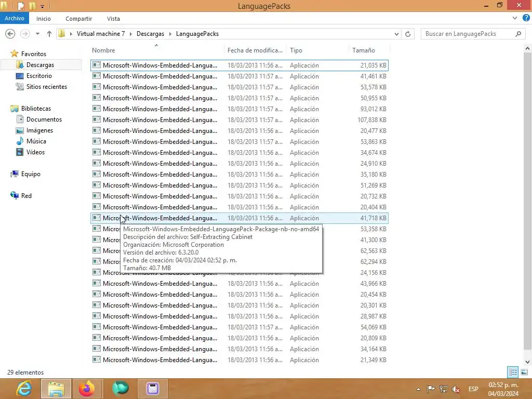The image size is (532, 399).
Task: Show hidden icons in the system tray
Action: click(x=418, y=389)
